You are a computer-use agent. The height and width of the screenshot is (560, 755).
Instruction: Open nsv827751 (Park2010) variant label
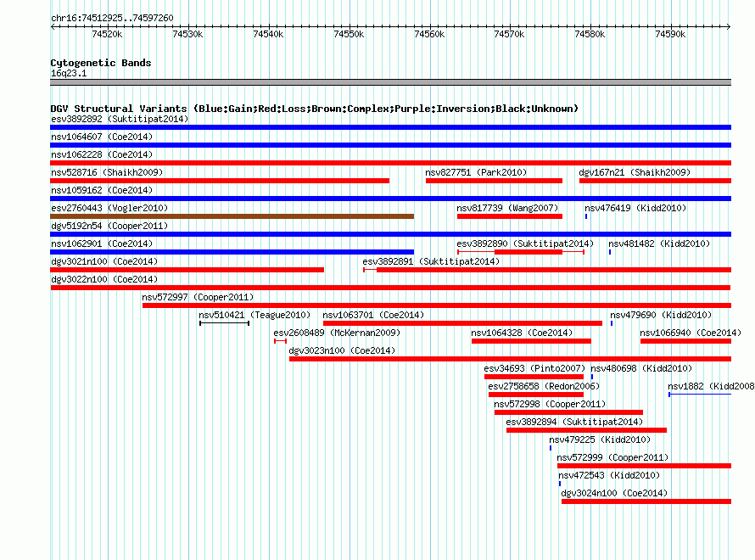pos(476,172)
